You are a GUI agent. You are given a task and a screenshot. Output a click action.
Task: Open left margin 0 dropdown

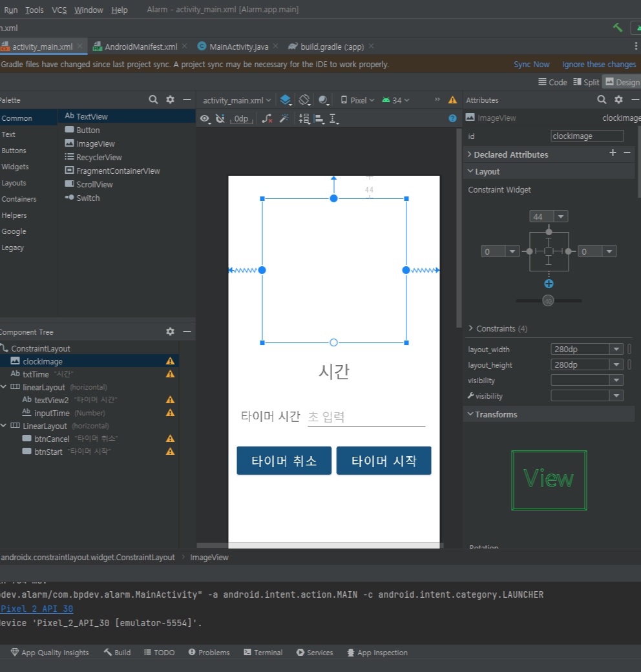(512, 251)
